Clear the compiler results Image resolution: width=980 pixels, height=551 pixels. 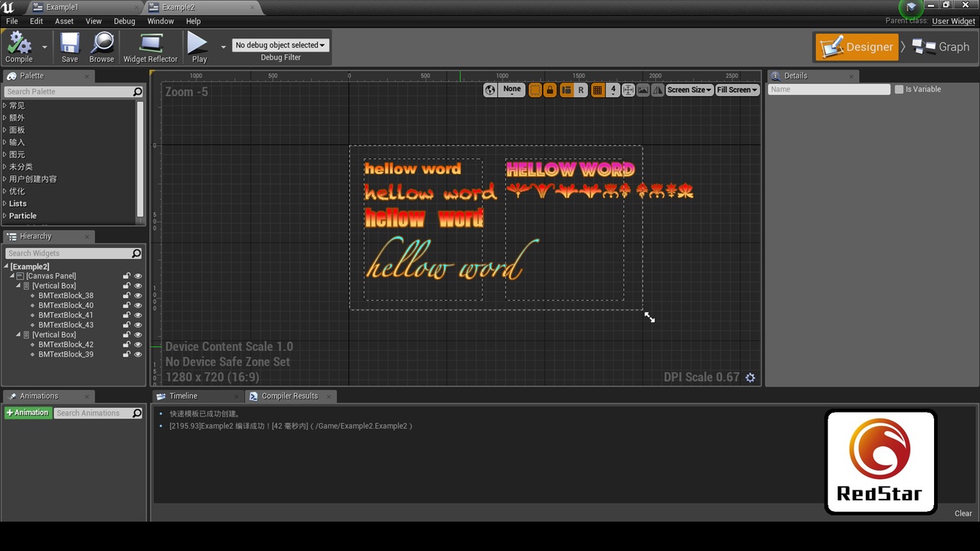[963, 514]
